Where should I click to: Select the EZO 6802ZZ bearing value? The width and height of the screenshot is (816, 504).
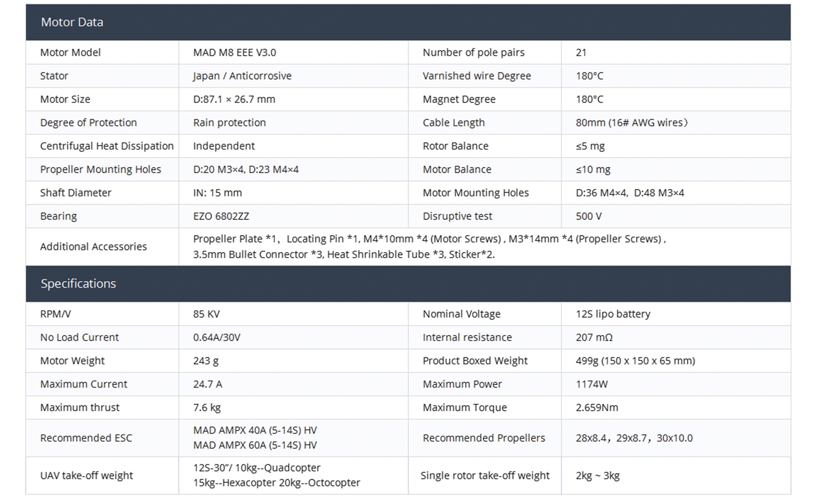[221, 216]
